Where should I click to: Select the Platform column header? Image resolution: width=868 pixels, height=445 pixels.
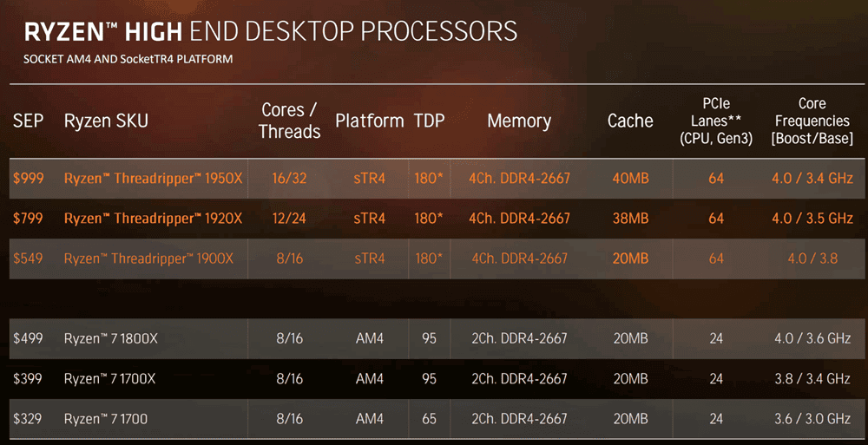click(x=369, y=121)
